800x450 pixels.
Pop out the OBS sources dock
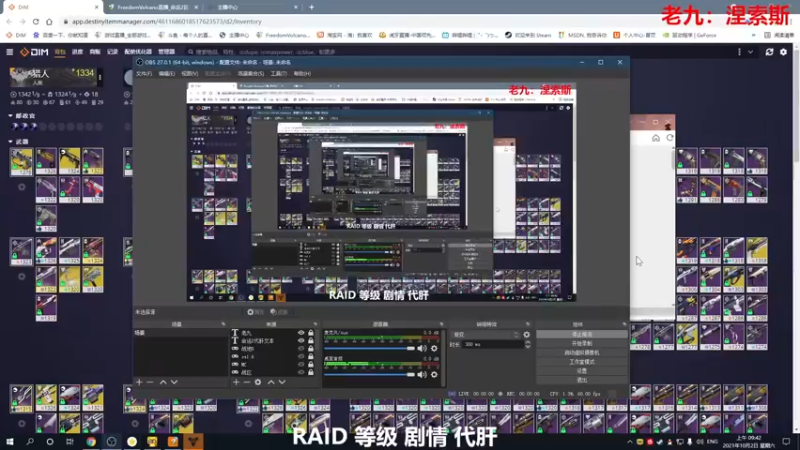(315, 324)
